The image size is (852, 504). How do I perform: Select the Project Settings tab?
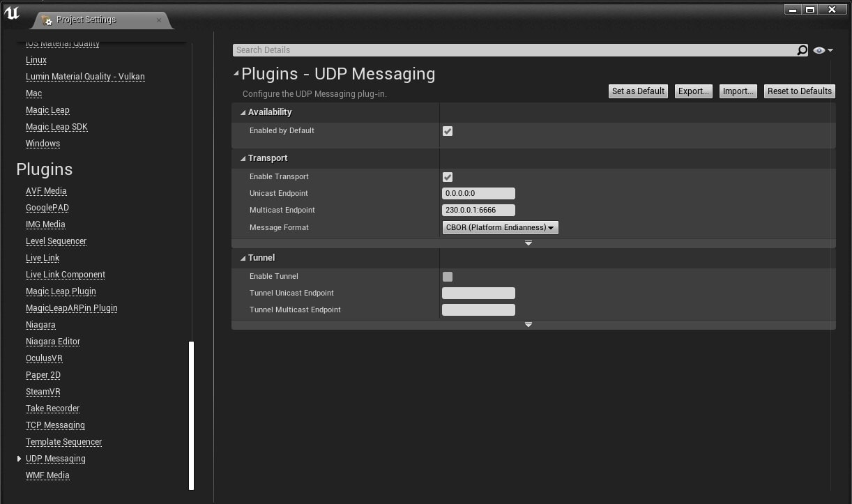point(86,20)
